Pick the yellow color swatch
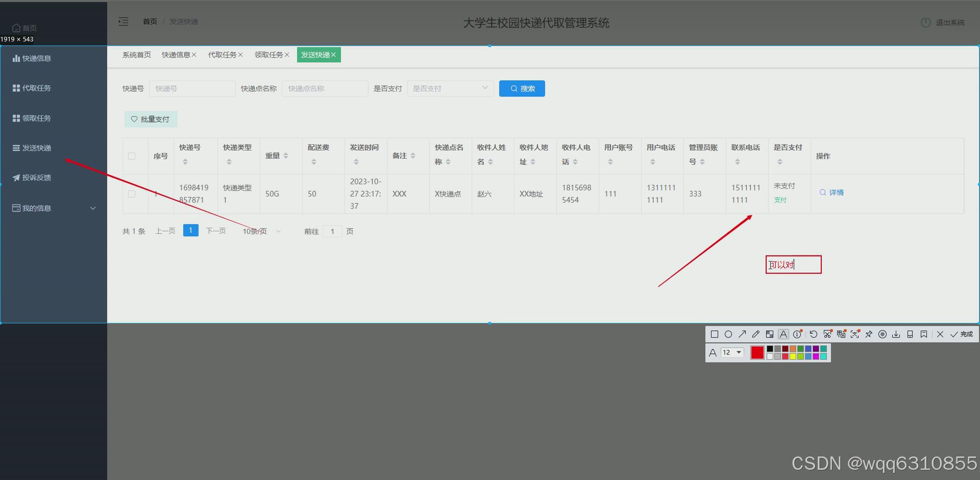This screenshot has height=480, width=980. pyautogui.click(x=793, y=356)
